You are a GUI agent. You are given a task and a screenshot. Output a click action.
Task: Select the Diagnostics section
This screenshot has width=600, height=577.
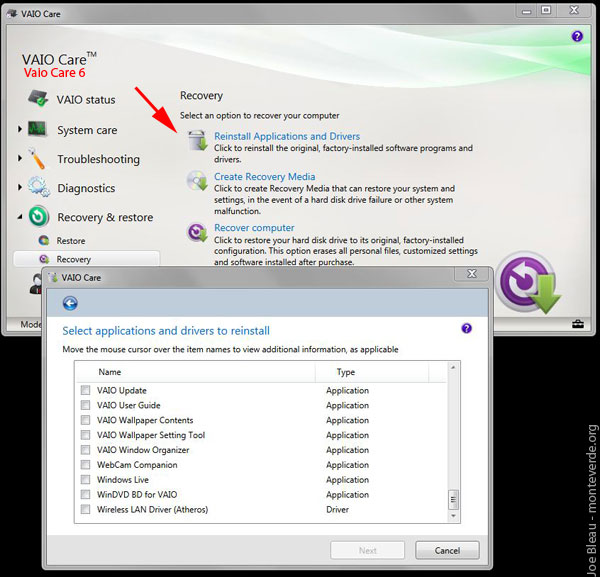coord(86,188)
